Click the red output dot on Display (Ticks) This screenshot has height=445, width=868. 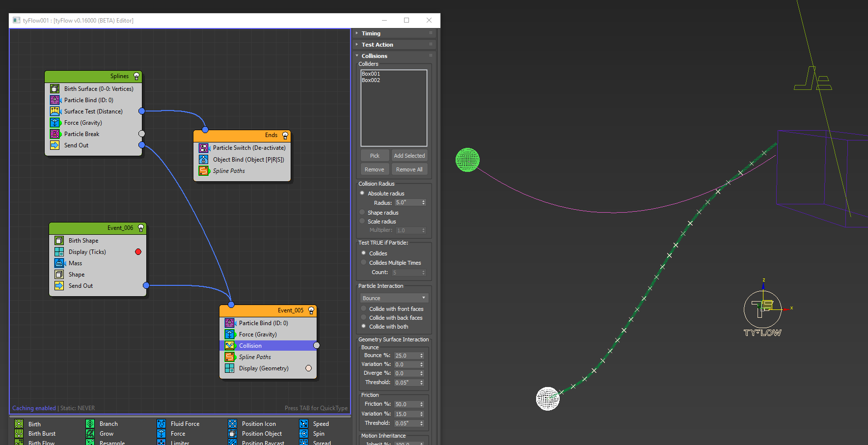138,252
